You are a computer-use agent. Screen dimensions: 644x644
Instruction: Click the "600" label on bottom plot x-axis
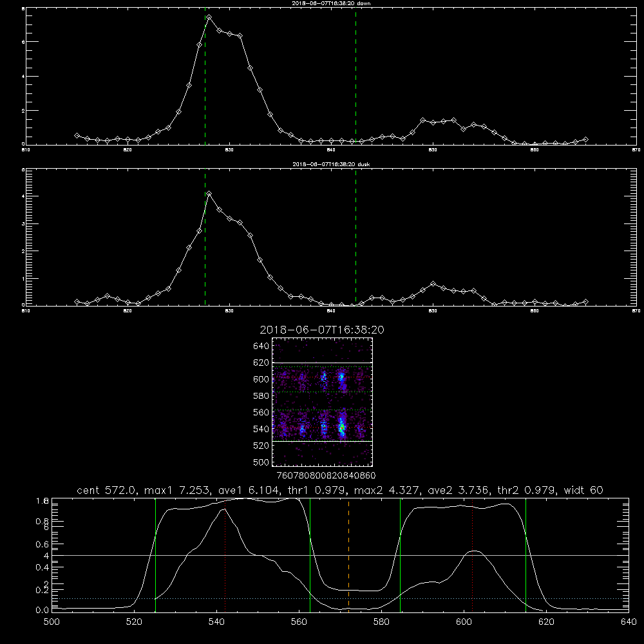464,622
